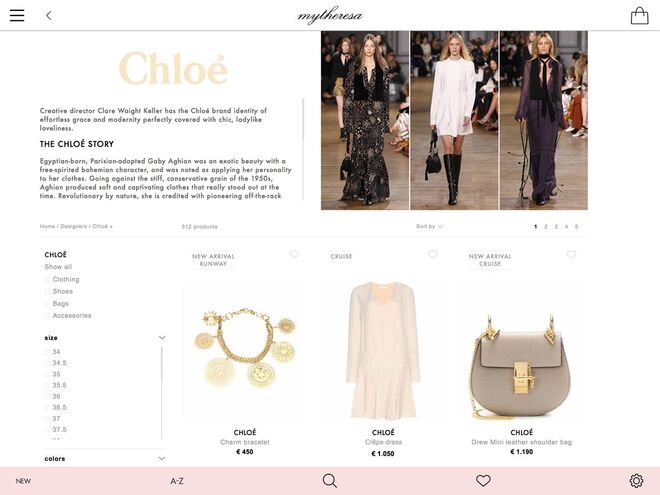Open the hamburger menu
Image resolution: width=660 pixels, height=495 pixels.
[17, 16]
